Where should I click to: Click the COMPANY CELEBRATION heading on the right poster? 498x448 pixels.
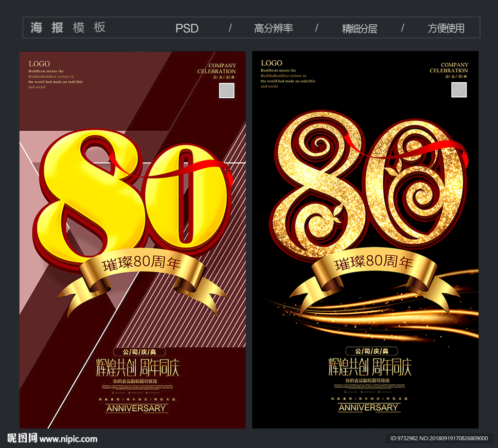pyautogui.click(x=454, y=68)
